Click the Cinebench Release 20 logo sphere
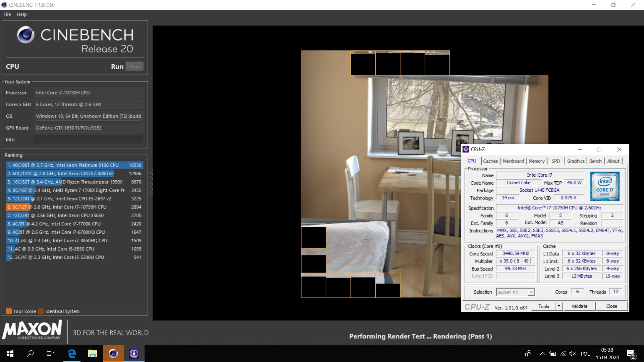644x362 pixels. click(x=26, y=35)
